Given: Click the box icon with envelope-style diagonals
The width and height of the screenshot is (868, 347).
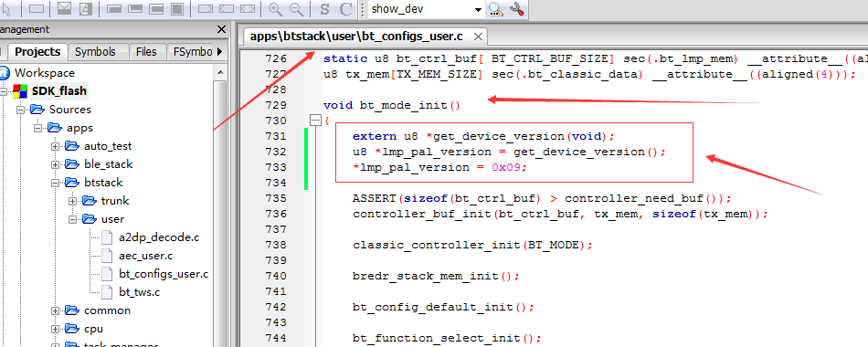Looking at the screenshot, I should (65, 8).
